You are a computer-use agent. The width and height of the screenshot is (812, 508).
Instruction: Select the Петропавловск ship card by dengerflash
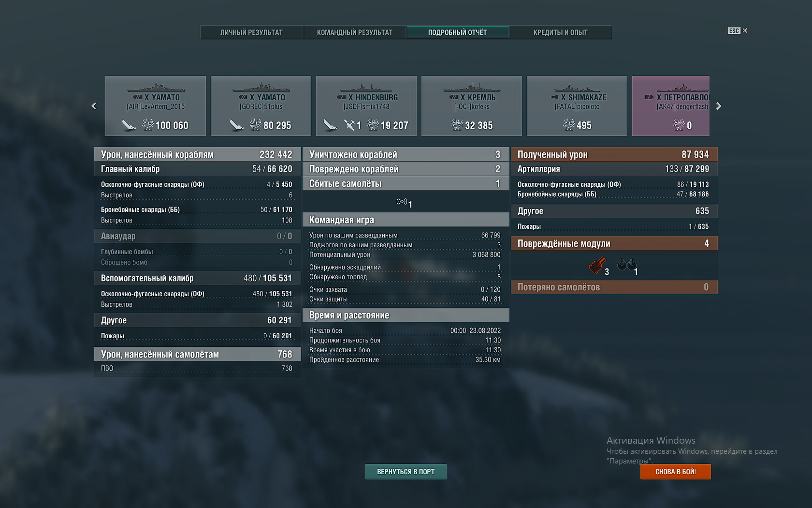(x=671, y=106)
